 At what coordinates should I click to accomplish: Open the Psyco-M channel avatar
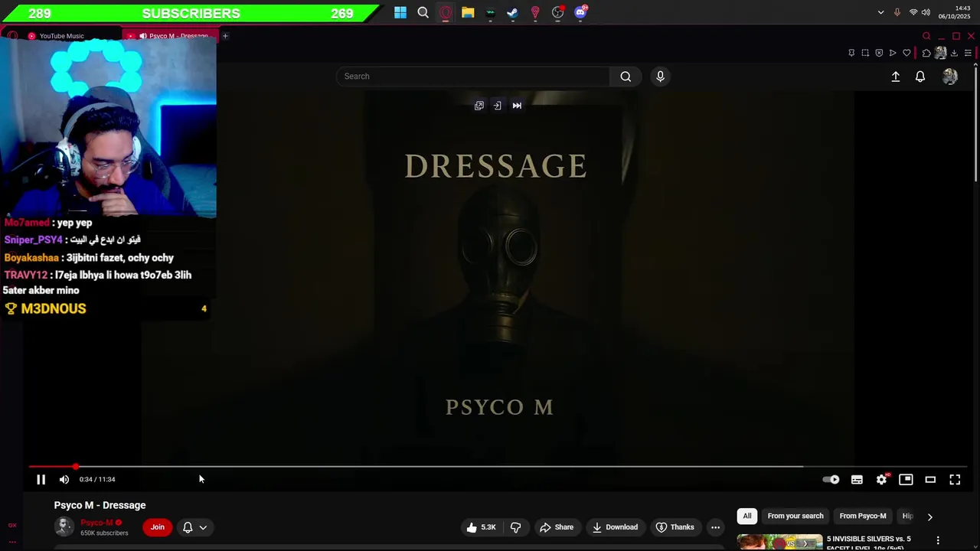click(64, 527)
